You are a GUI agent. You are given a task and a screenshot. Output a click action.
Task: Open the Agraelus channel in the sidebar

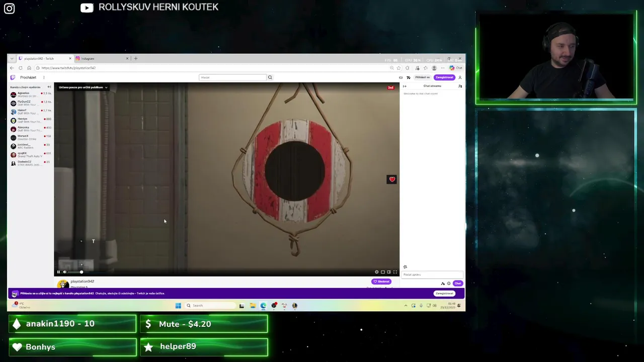31,95
